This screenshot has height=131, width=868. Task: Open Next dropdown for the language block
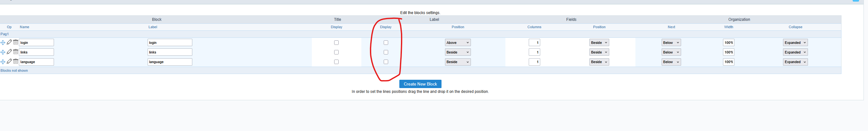671,62
